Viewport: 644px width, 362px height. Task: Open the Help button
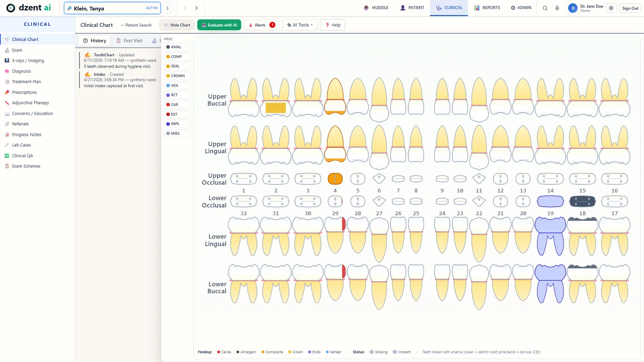(x=333, y=25)
